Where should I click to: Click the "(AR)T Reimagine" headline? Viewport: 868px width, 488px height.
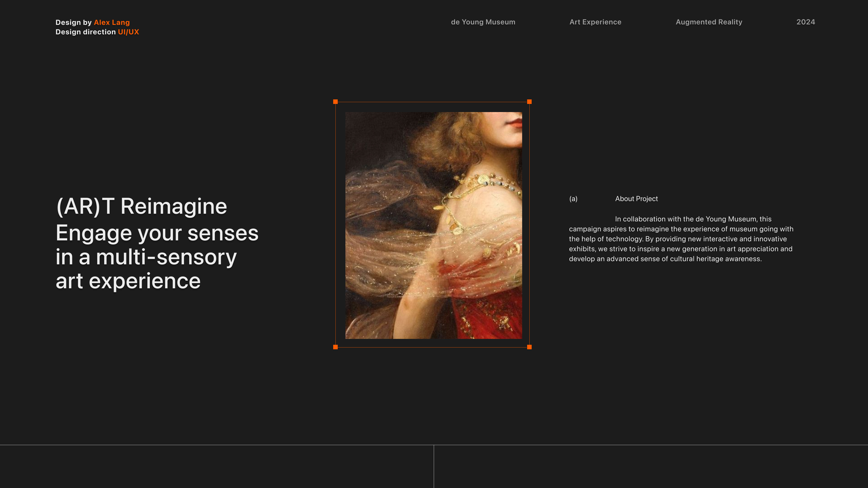coord(142,206)
